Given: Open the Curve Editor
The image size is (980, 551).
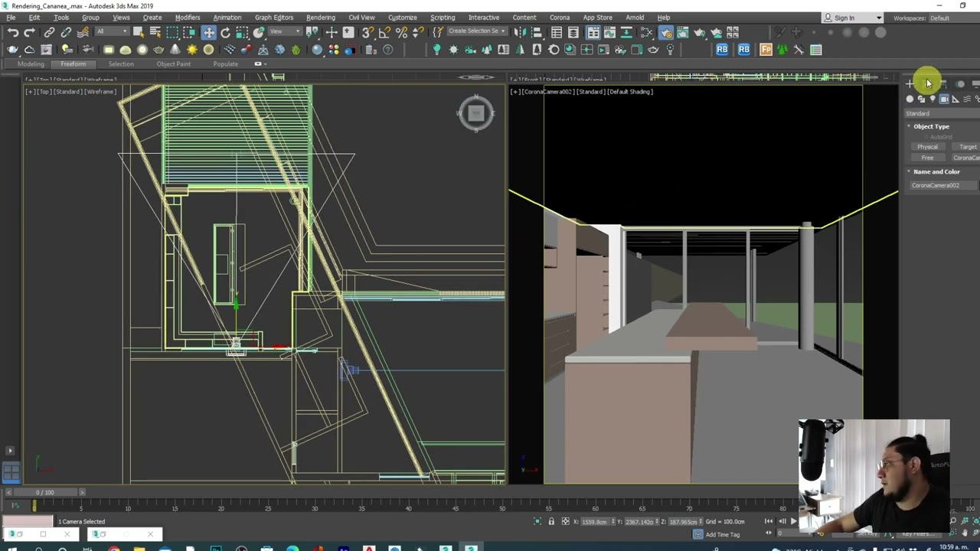Looking at the screenshot, I should pyautogui.click(x=610, y=32).
